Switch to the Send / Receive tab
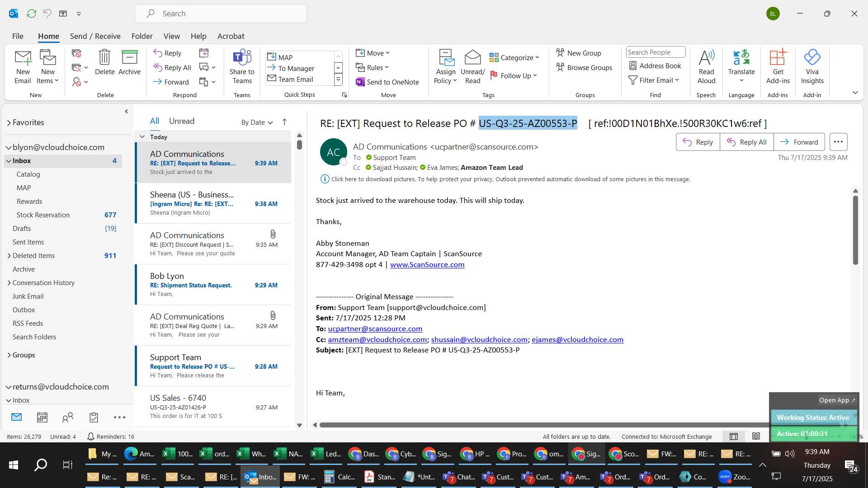 tap(95, 36)
